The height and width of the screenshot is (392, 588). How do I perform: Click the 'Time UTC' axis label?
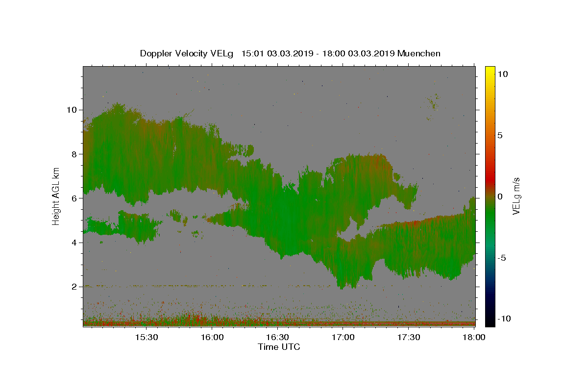click(x=279, y=347)
